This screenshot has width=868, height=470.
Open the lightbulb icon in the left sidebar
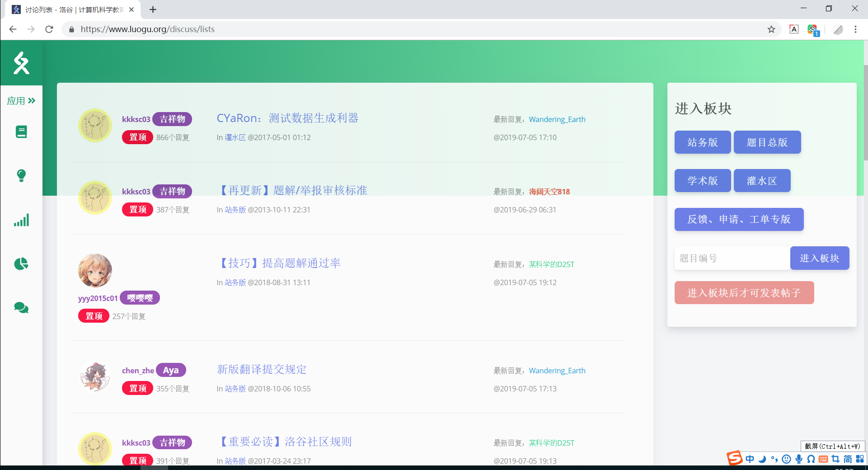point(21,175)
